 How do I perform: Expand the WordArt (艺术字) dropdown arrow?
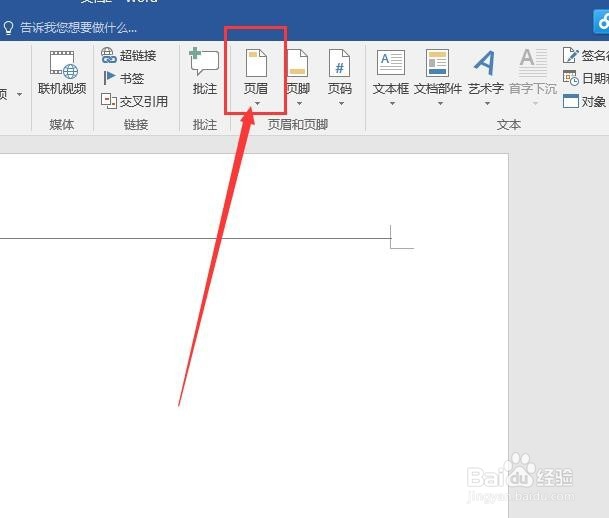(x=487, y=104)
